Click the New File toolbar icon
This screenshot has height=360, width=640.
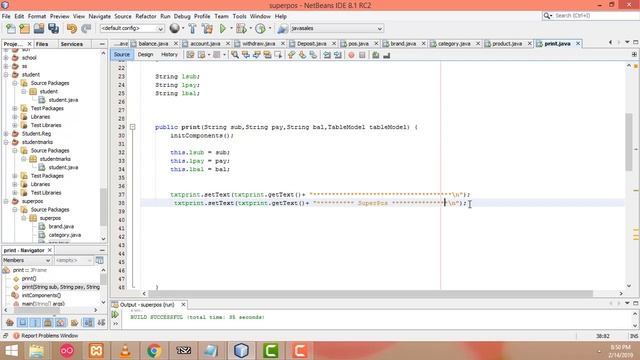point(11,29)
